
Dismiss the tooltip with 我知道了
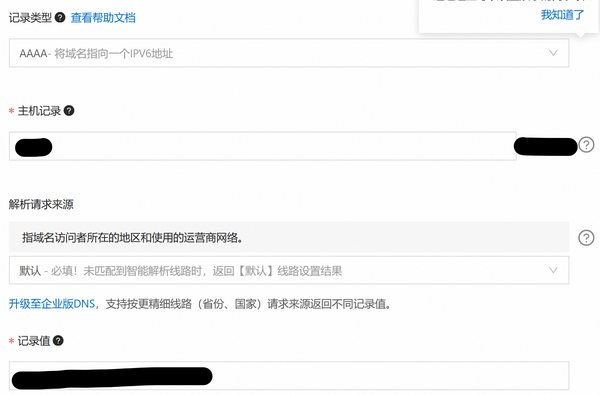coord(562,15)
